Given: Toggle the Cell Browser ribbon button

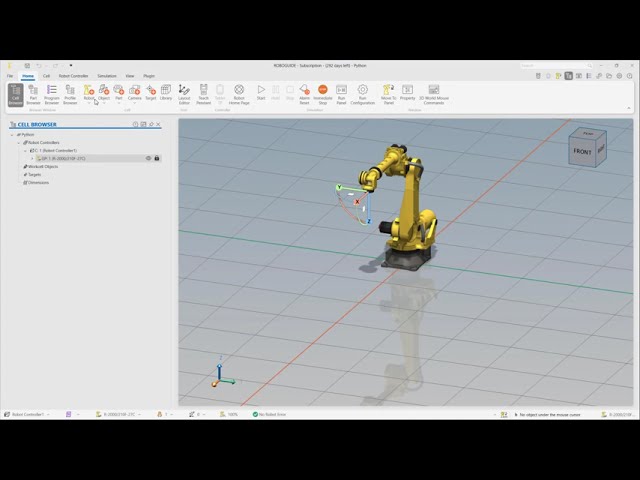Looking at the screenshot, I should coord(16,94).
